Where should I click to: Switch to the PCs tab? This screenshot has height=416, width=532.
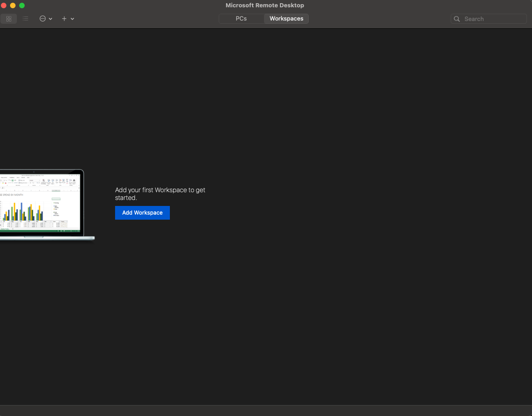[x=241, y=19]
